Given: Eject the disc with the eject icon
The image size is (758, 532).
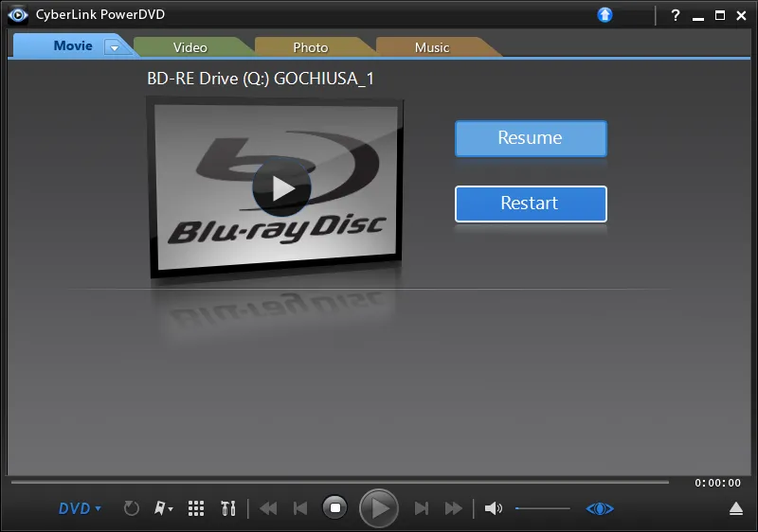Looking at the screenshot, I should click(x=736, y=508).
